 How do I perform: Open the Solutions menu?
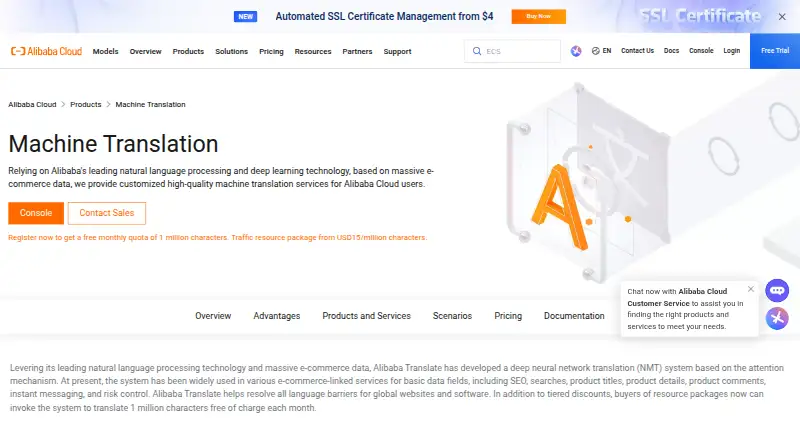232,52
